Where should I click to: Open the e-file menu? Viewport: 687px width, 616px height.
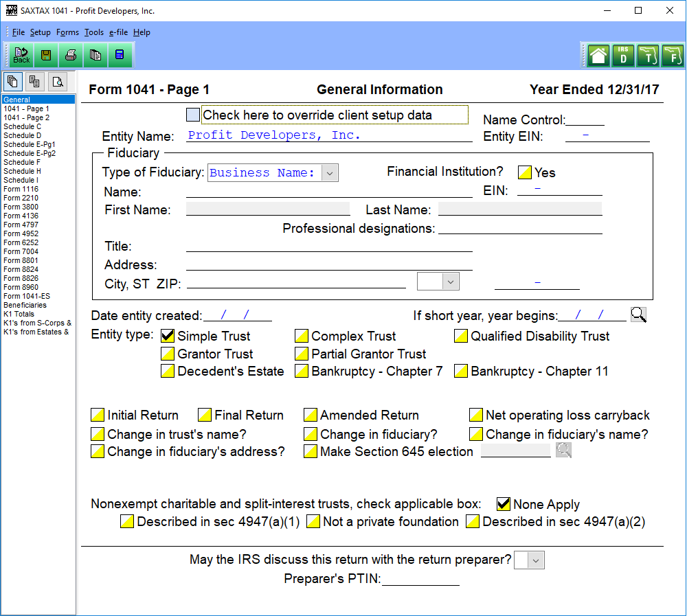119,32
